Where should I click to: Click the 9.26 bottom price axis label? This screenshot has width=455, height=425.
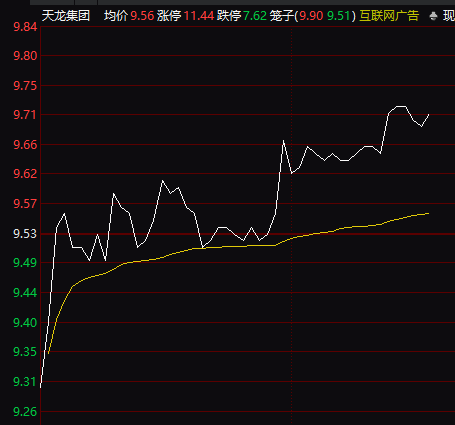[x=25, y=412]
